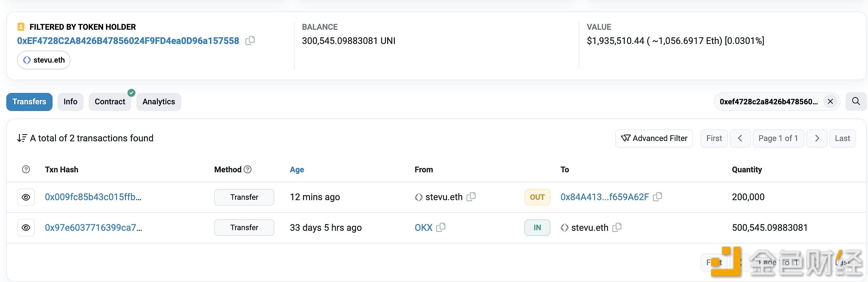Click stevu.eth in the To column
Screen dimensions: 868x282
tap(590, 228)
